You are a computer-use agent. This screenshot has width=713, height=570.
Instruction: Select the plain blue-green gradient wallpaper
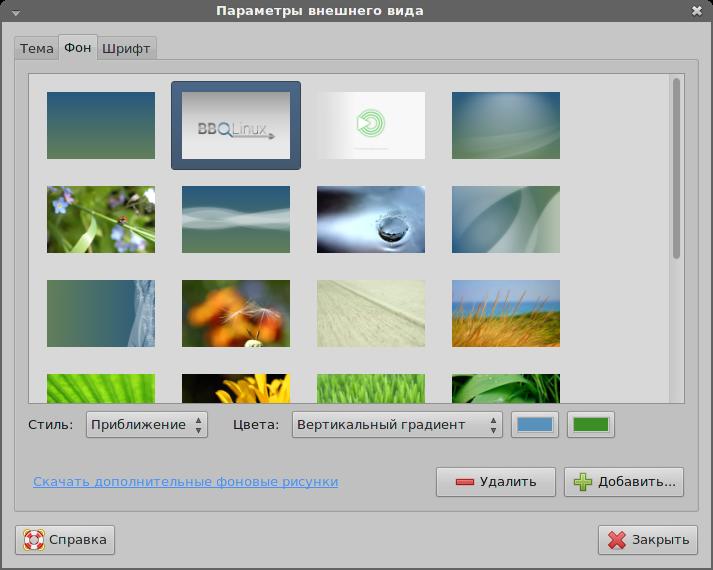point(101,125)
